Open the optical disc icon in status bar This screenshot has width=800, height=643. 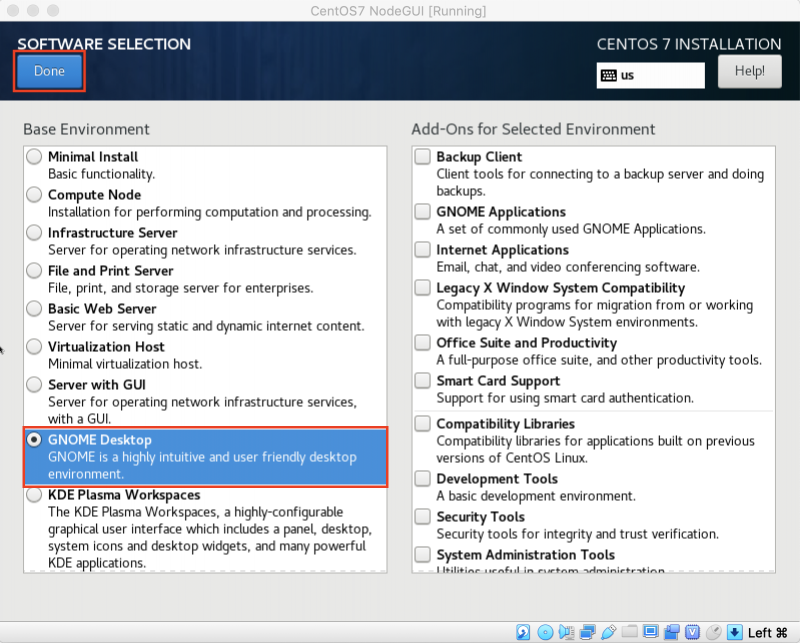(545, 632)
